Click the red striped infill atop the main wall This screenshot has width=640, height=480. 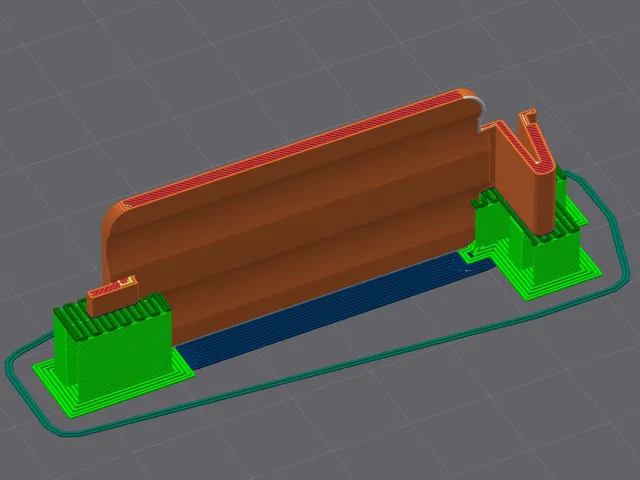tap(294, 149)
